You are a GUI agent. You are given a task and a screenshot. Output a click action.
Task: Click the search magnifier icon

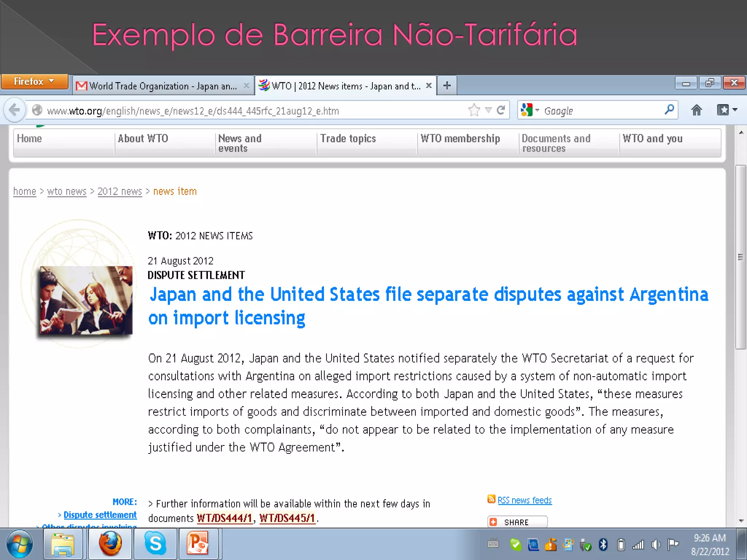pos(669,109)
